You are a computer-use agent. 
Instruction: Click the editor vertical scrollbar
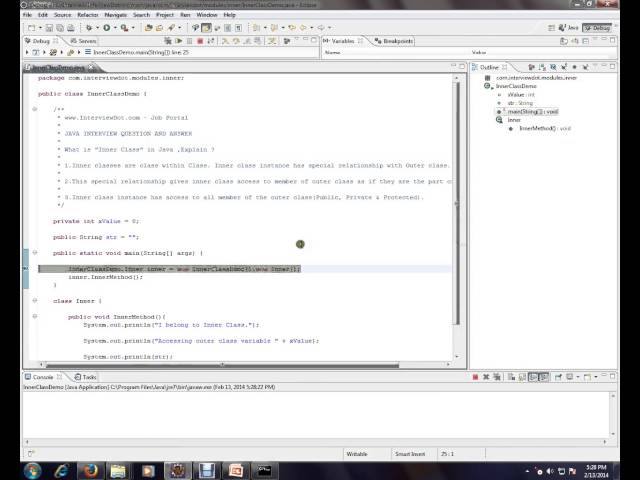pos(457,203)
